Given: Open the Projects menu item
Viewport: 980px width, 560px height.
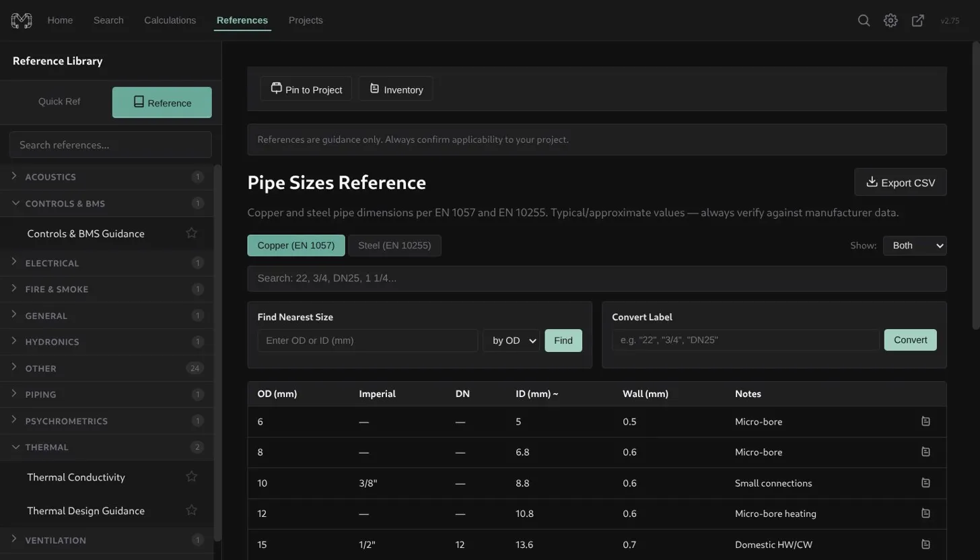Looking at the screenshot, I should pos(306,20).
